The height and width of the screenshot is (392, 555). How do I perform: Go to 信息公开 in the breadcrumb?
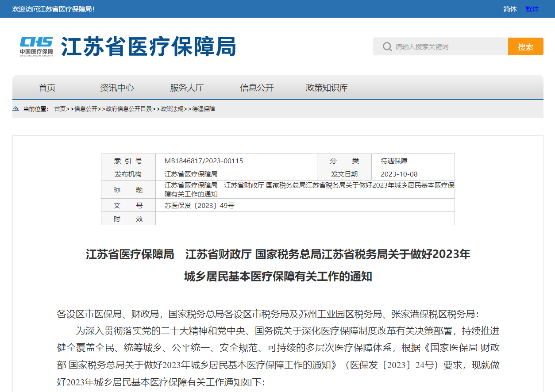[86, 109]
